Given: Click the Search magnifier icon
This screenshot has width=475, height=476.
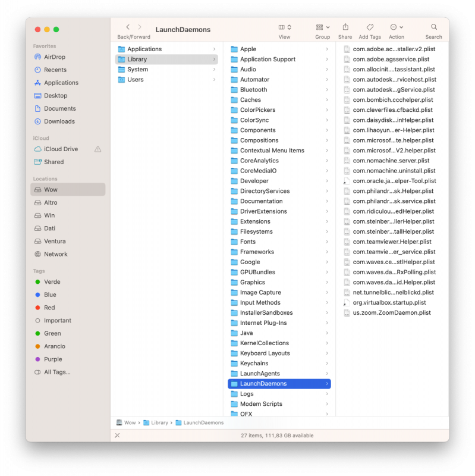Looking at the screenshot, I should click(434, 27).
